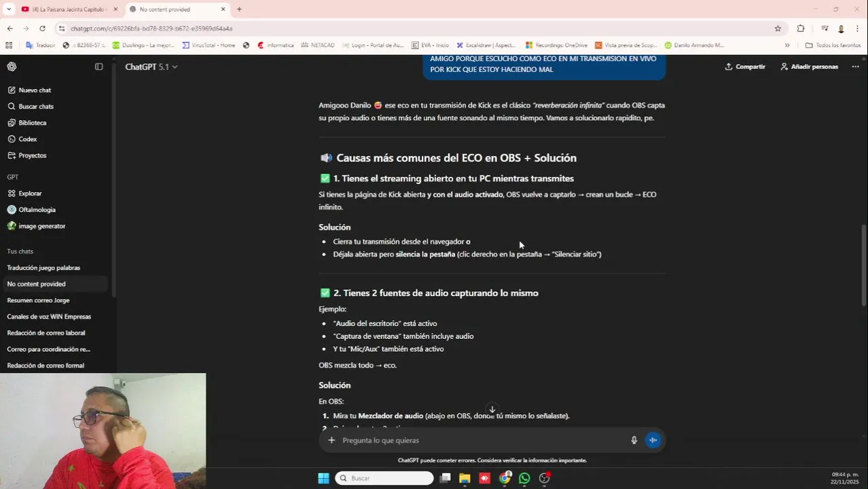
Task: Open conversation options three-dot menu
Action: [x=855, y=67]
